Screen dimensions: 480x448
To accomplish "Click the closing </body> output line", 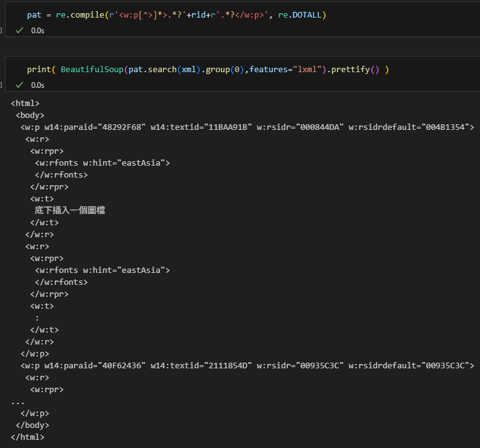I will coord(33,425).
